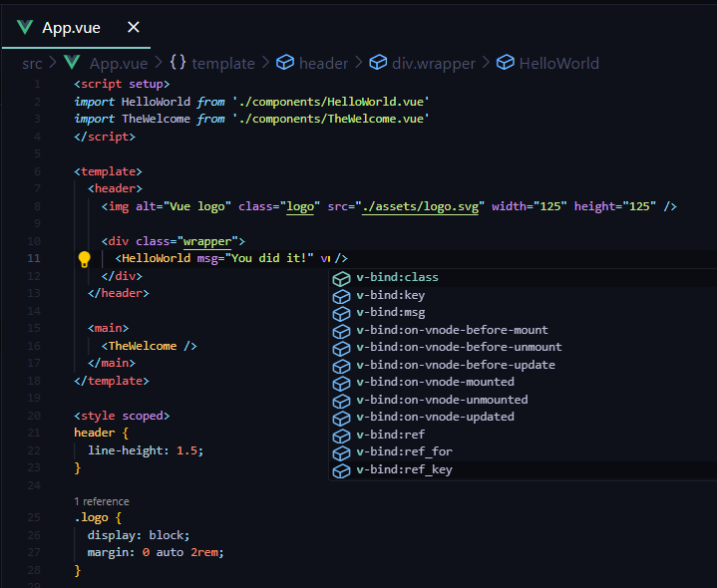Expand the div.wrapper breadcrumb segment
717x588 pixels.
pos(433,63)
